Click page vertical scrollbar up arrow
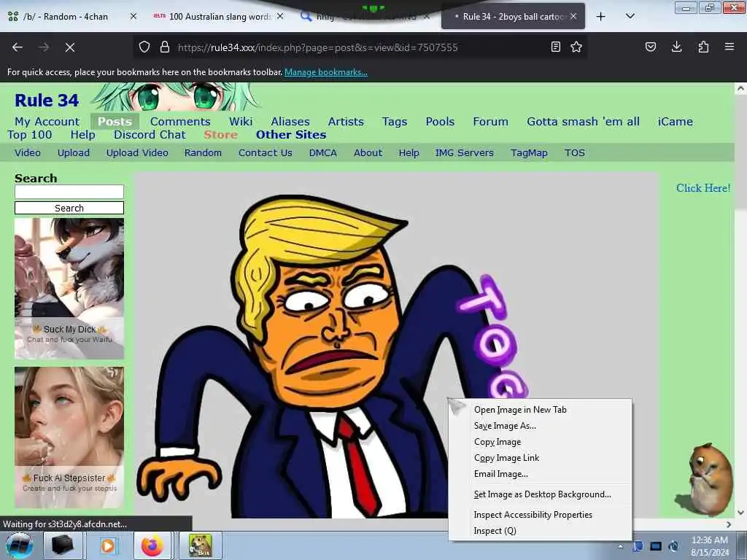Screen dimensions: 747x560 (x=740, y=88)
